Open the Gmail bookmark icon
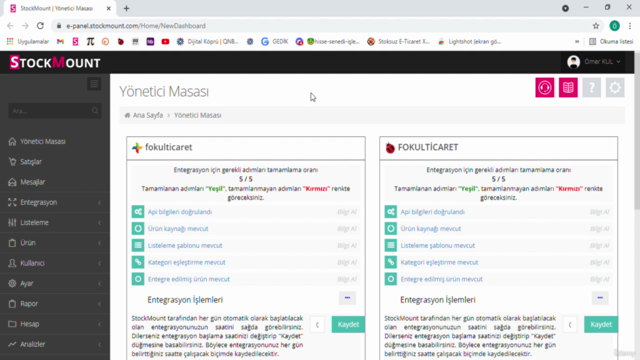The width and height of the screenshot is (640, 360). pyautogui.click(x=60, y=42)
